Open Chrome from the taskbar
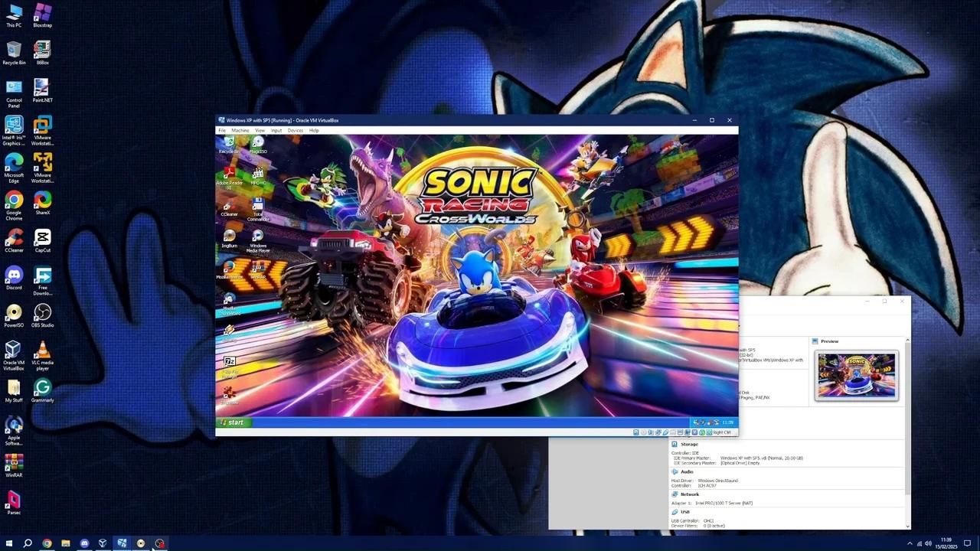Screen dimensions: 980x551 pos(47,543)
